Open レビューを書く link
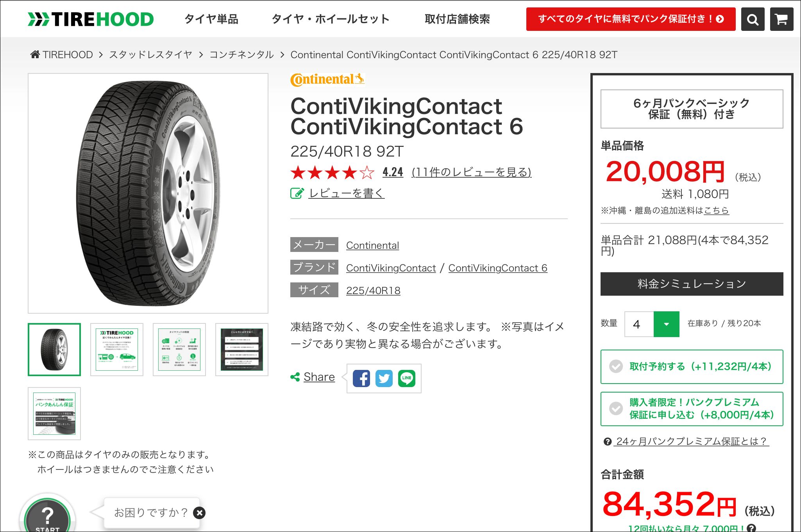The image size is (801, 532). (347, 193)
